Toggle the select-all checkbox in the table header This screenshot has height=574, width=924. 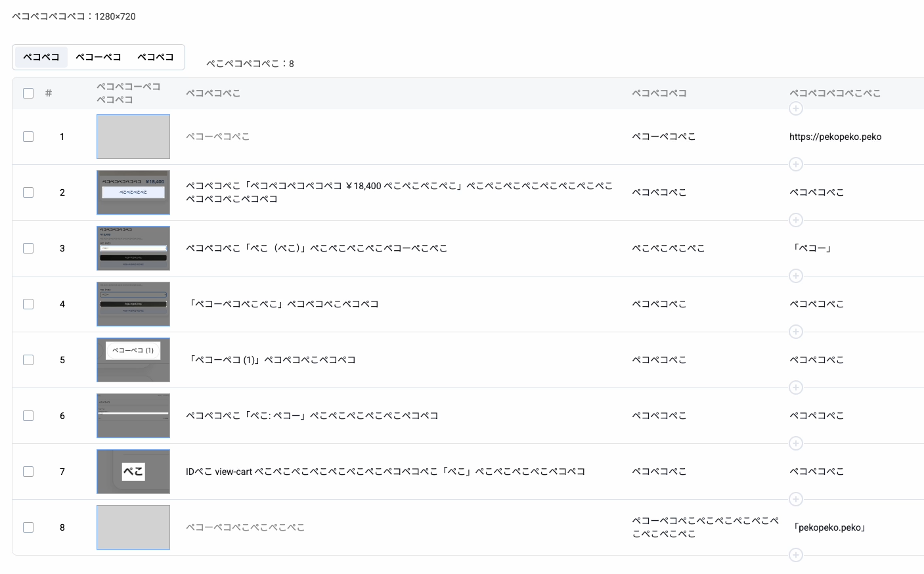28,93
